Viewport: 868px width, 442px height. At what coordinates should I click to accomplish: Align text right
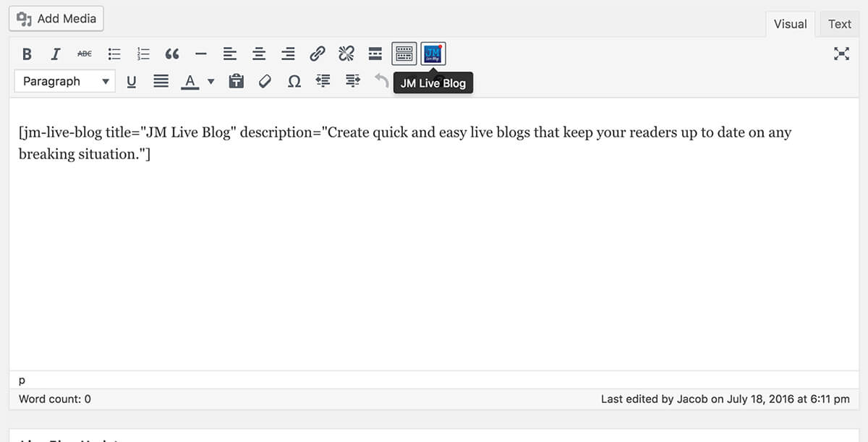point(288,54)
